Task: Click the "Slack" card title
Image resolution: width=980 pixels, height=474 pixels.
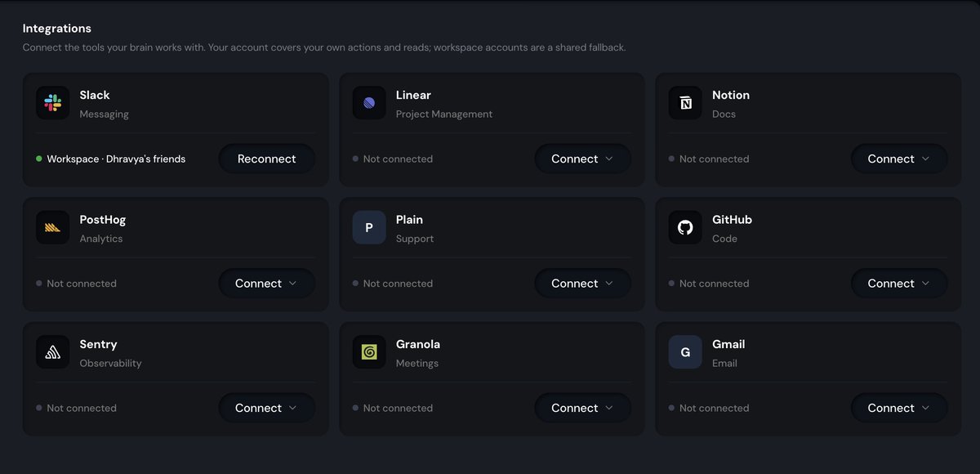Action: click(95, 95)
